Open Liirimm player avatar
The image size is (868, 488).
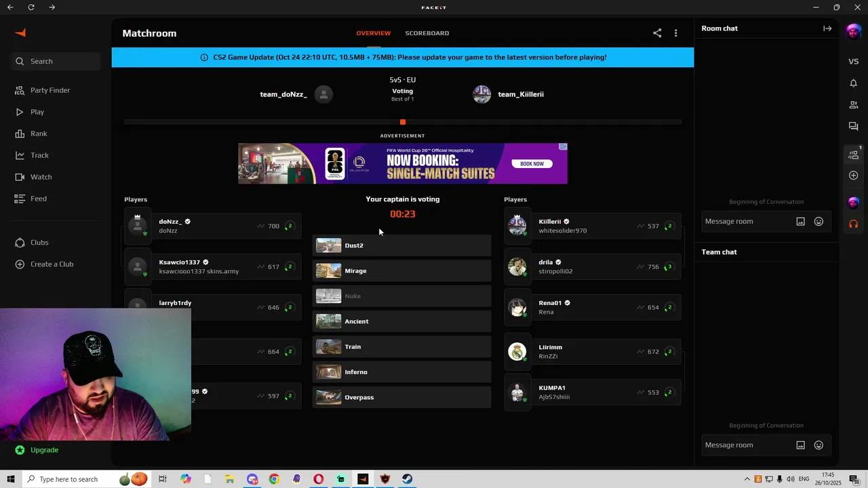[x=517, y=352]
